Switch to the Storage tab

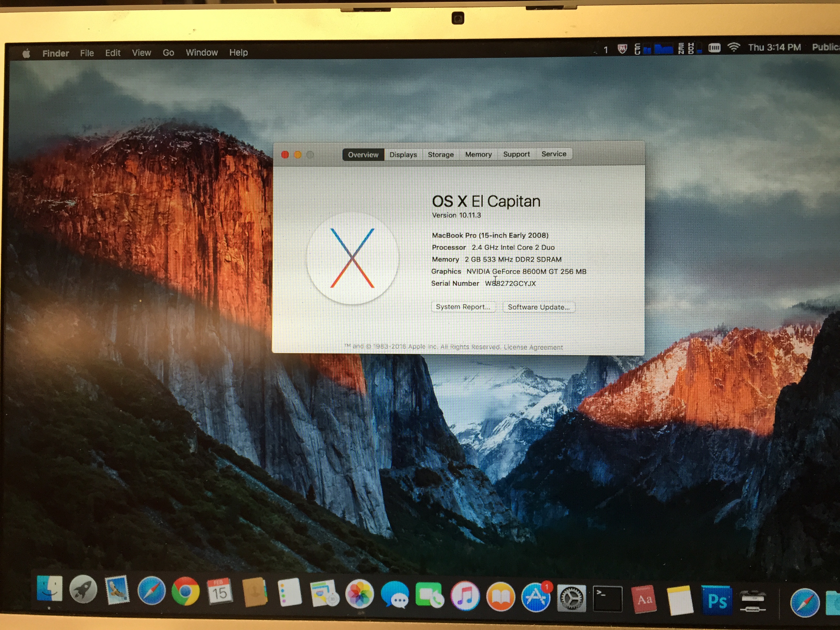[441, 154]
